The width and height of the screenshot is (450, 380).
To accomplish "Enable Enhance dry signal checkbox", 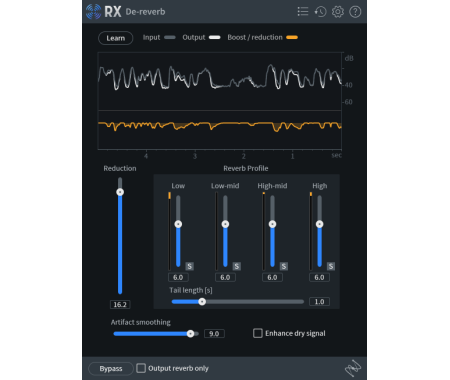I will tap(258, 333).
